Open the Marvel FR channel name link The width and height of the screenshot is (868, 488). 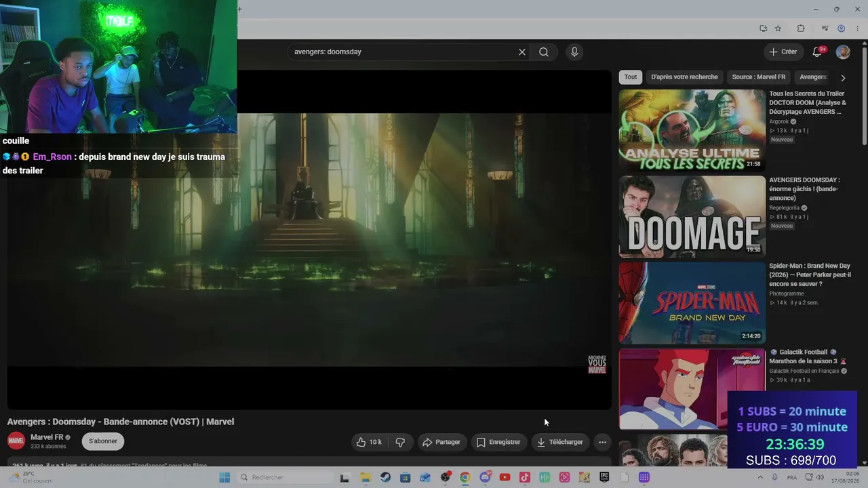tap(47, 437)
